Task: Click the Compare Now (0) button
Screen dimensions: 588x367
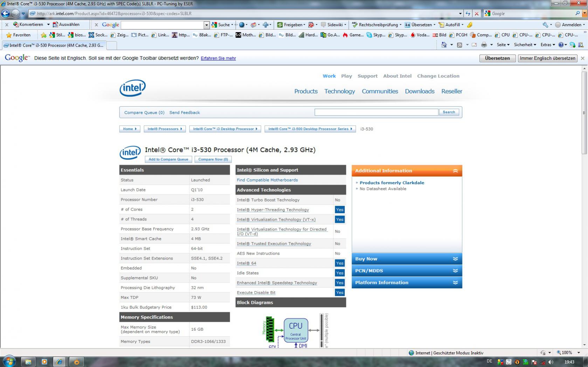Action: tap(213, 160)
